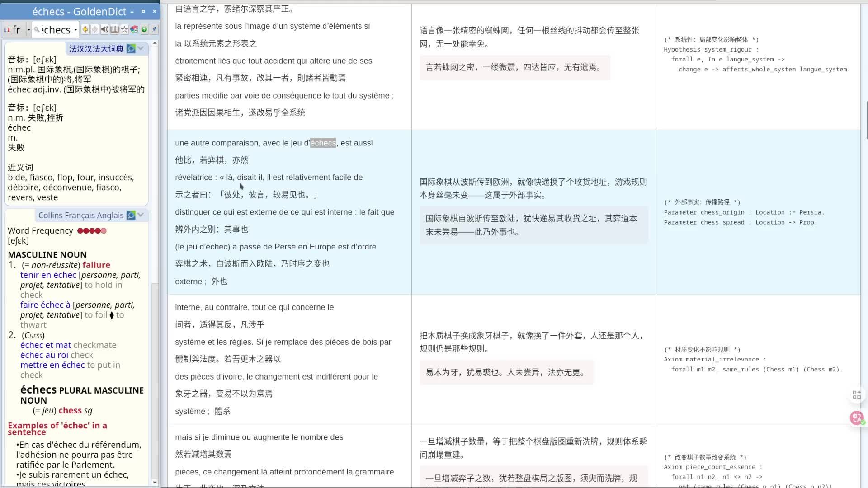The height and width of the screenshot is (488, 868).
Task: Go back with the yellow arrow icon
Action: point(85,29)
